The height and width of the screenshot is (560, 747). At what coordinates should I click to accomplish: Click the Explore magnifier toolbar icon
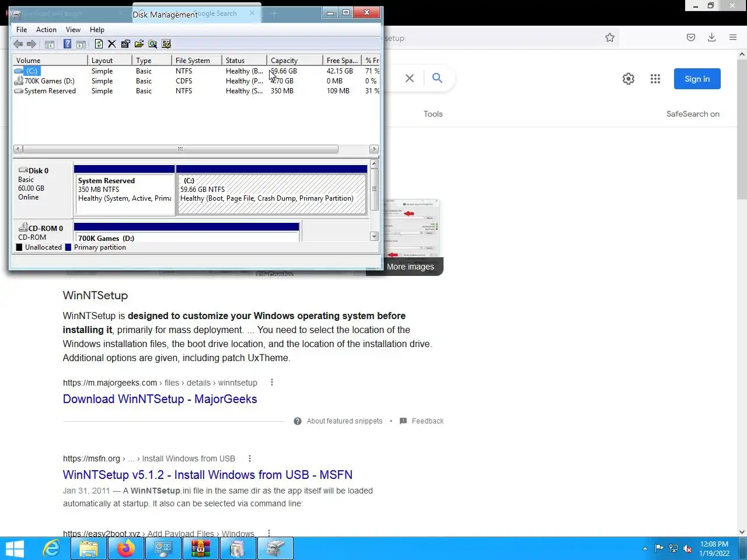(x=152, y=44)
